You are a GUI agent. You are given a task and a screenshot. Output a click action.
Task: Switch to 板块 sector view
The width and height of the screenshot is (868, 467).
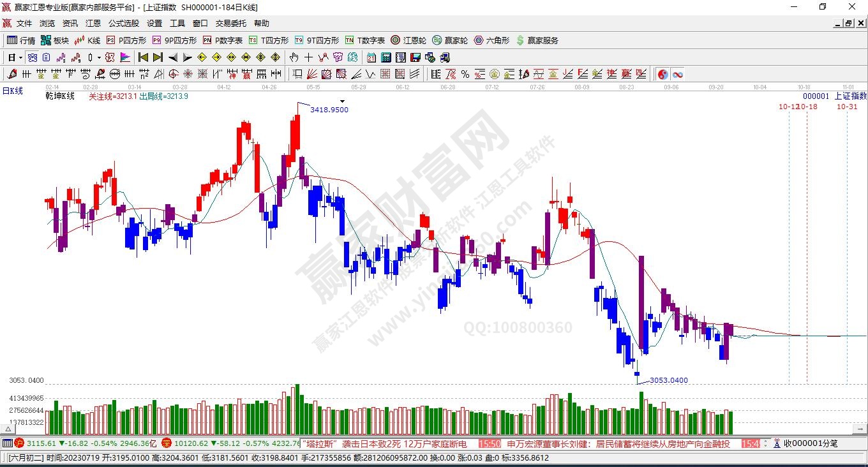tap(55, 40)
